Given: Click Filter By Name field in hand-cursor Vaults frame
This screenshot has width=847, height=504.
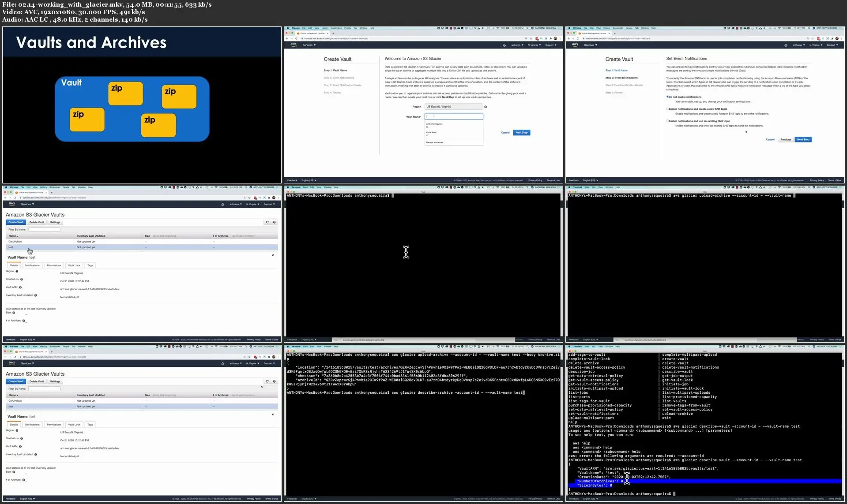Looking at the screenshot, I should [44, 229].
